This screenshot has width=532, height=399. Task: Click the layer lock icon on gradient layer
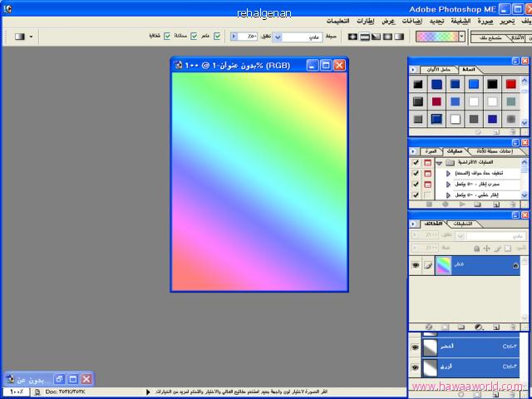[x=515, y=264]
